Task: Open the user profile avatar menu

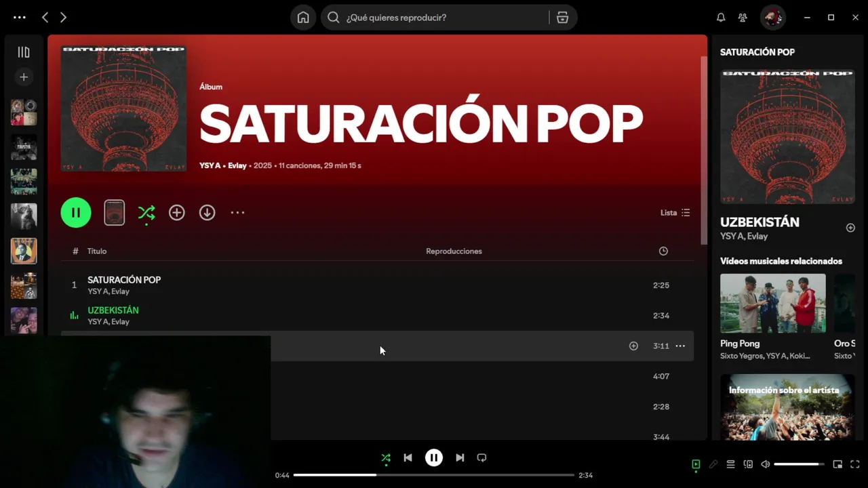Action: pos(772,18)
